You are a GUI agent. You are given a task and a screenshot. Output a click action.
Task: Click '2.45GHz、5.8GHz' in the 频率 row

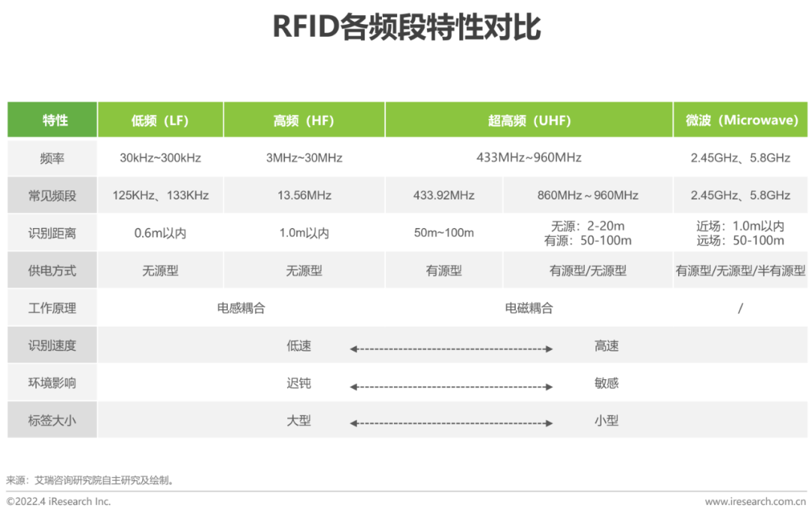[741, 157]
